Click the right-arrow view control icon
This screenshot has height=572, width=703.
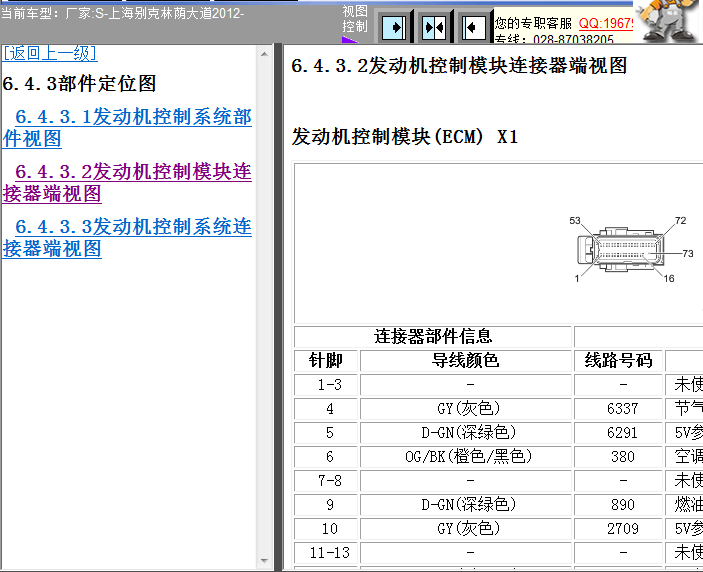pos(394,27)
